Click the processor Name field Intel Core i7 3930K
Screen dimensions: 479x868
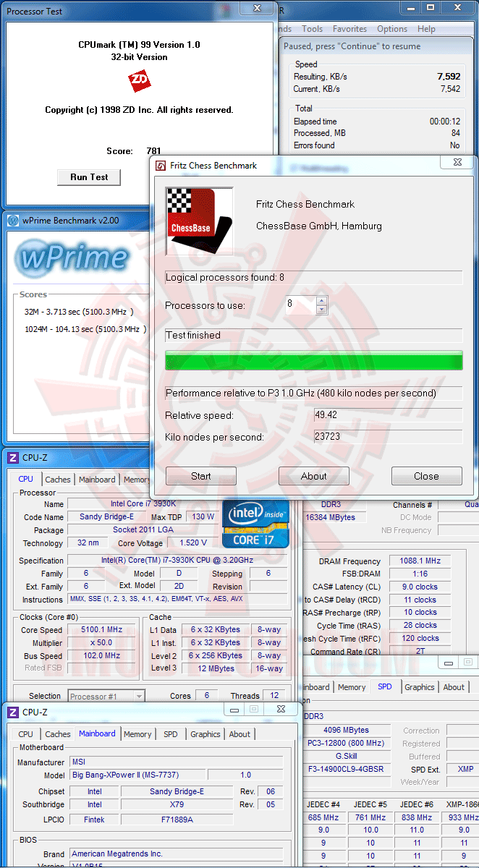tap(142, 503)
